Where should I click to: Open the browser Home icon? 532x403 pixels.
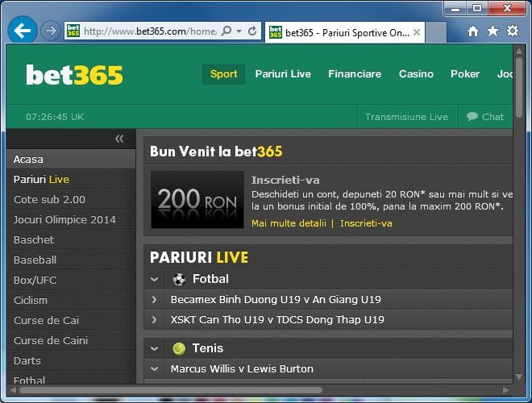coord(473,31)
